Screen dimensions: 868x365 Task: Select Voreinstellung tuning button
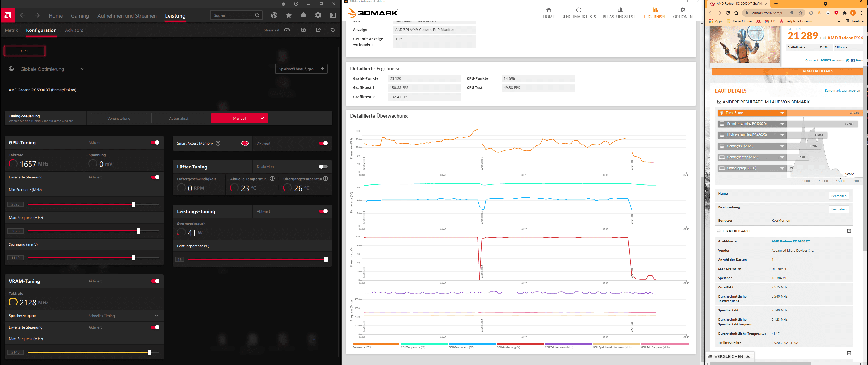tap(119, 118)
